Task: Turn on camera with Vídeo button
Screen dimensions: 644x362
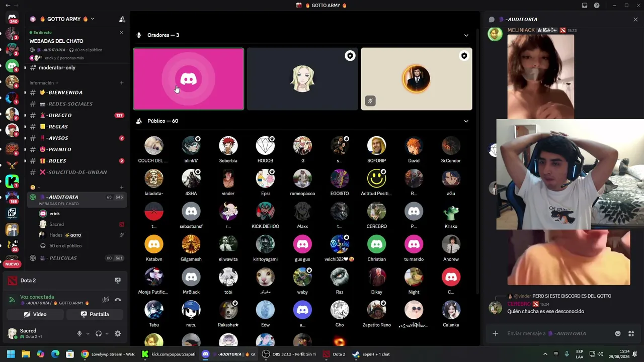Action: tap(35, 314)
